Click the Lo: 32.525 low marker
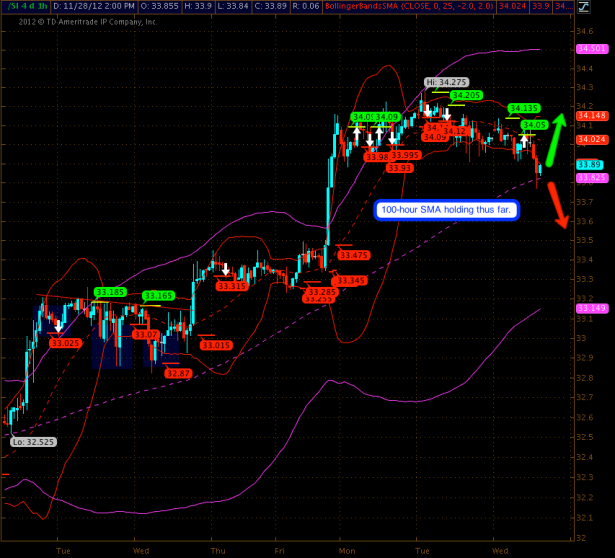This screenshot has height=558, width=615. (x=32, y=440)
